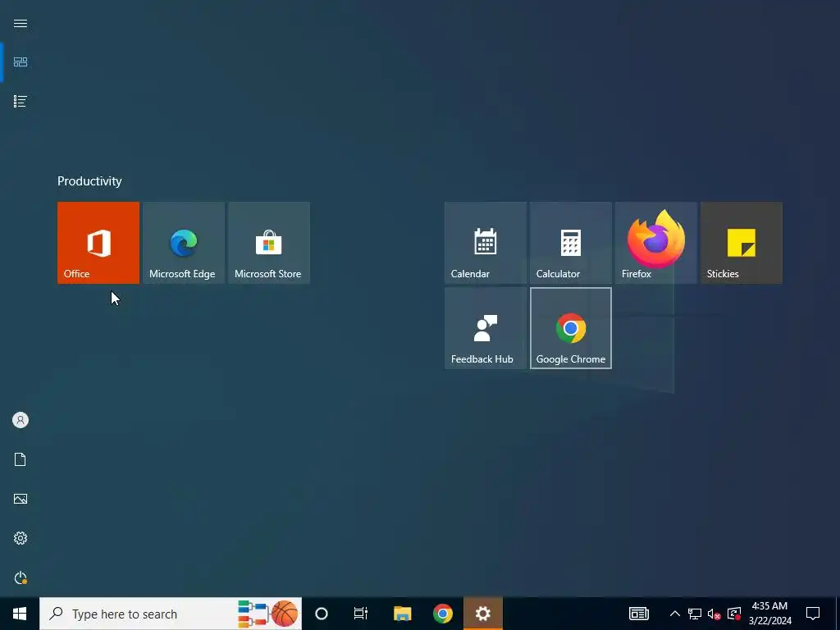Open Task View on taskbar

(x=361, y=614)
